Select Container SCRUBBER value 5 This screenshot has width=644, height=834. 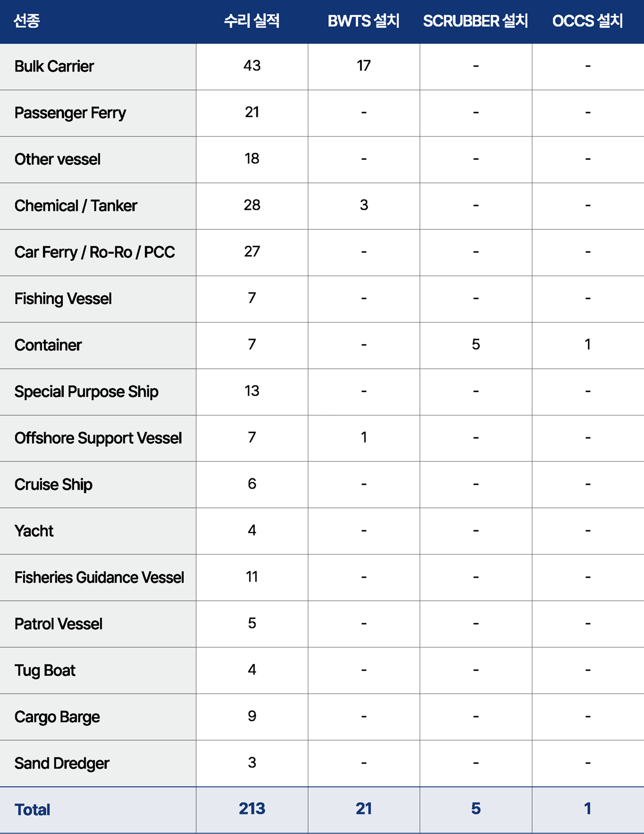(476, 344)
